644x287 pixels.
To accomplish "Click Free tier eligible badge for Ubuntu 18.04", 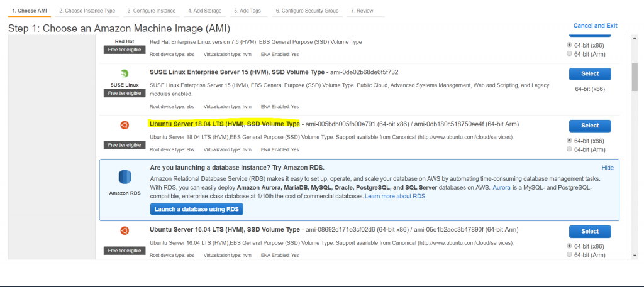I will 125,145.
